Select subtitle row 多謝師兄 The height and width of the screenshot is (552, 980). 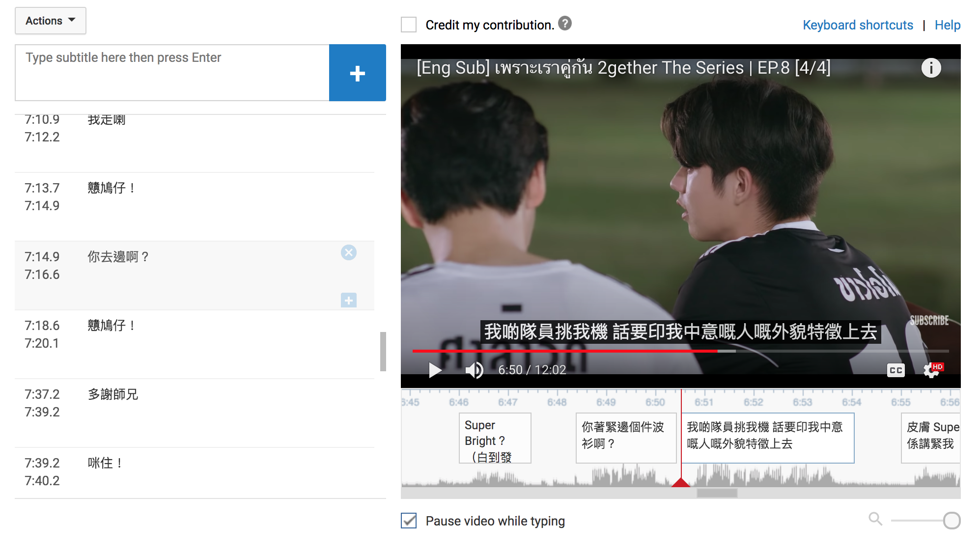pyautogui.click(x=195, y=413)
